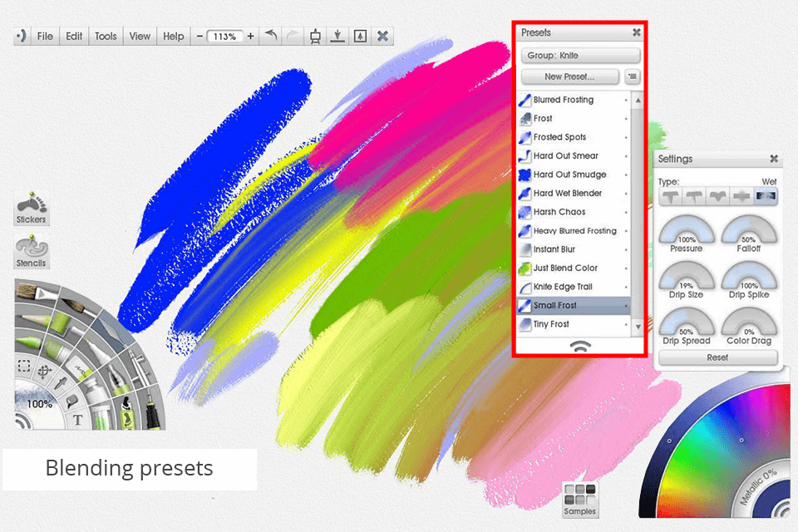The width and height of the screenshot is (798, 532).
Task: Select the flat Oil Brush tool
Action: 36,292
